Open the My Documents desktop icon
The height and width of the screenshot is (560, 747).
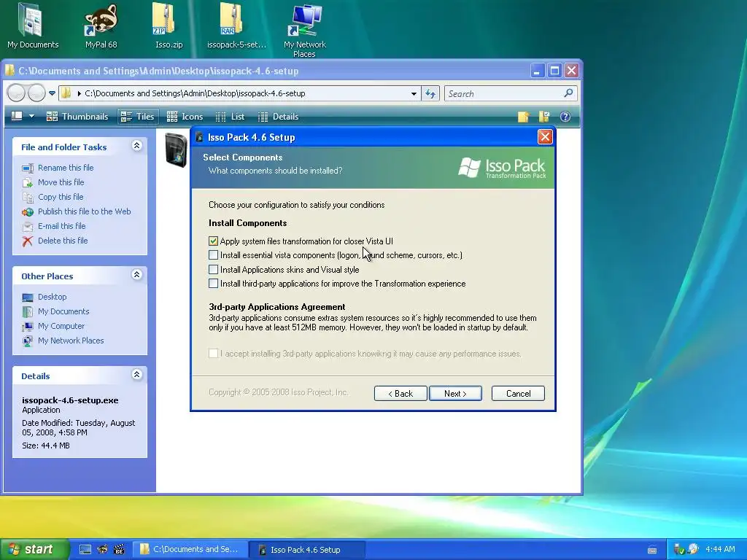coord(32,26)
